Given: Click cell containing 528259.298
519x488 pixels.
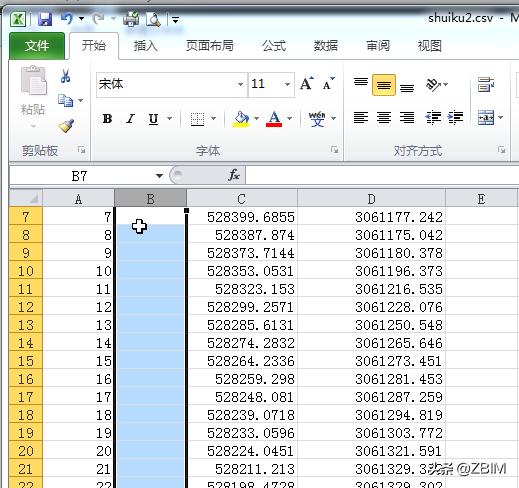Looking at the screenshot, I should point(242,379).
